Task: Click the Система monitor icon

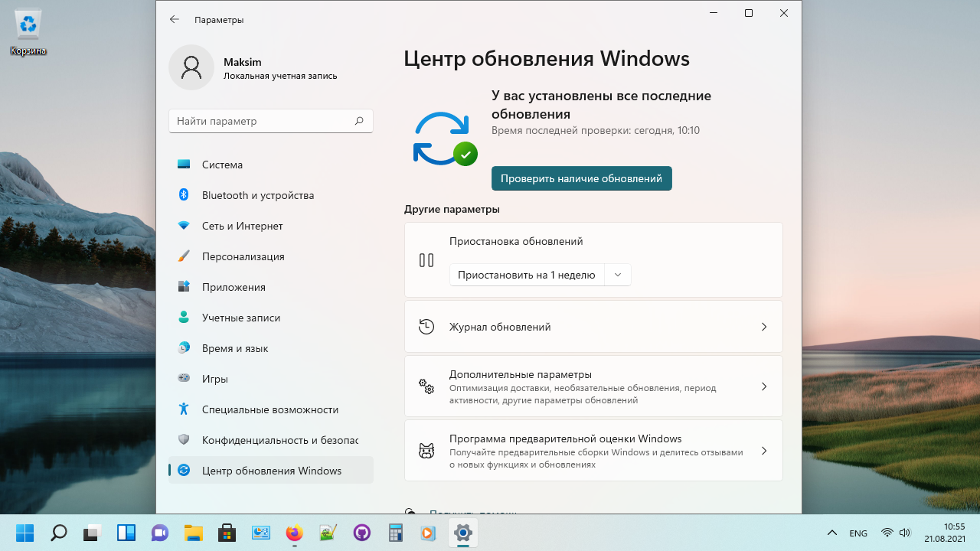Action: [x=184, y=165]
